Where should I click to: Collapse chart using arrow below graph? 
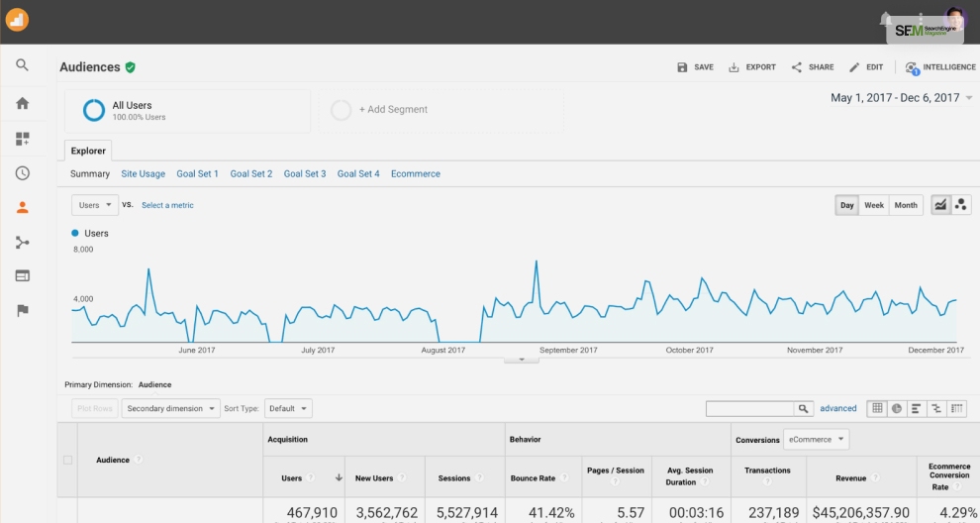(x=522, y=361)
